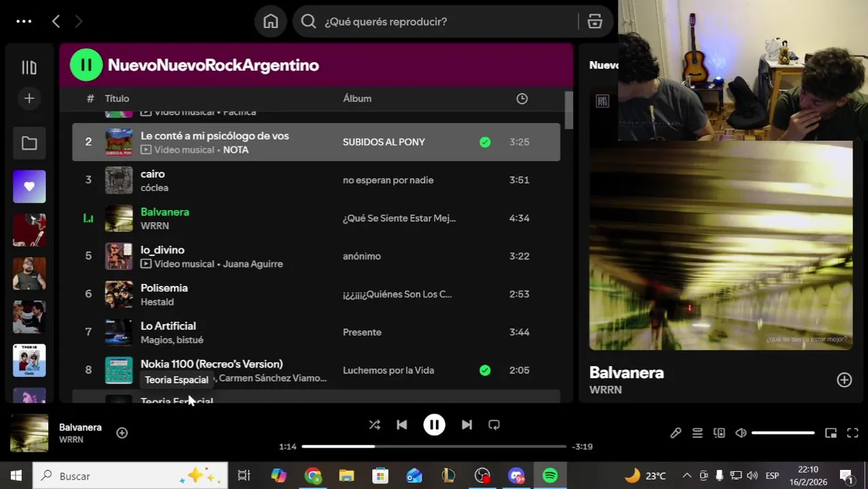Open Windows Start menu
This screenshot has width=868, height=489.
coord(16,476)
